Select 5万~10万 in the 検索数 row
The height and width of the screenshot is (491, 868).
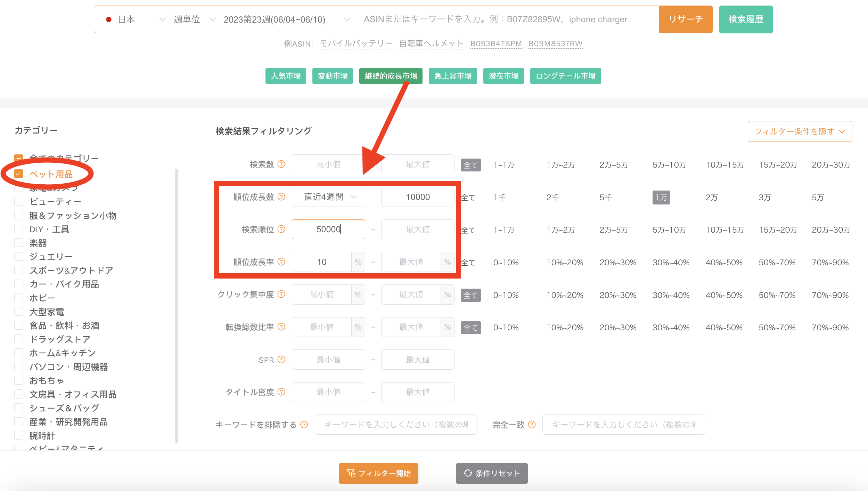point(669,165)
